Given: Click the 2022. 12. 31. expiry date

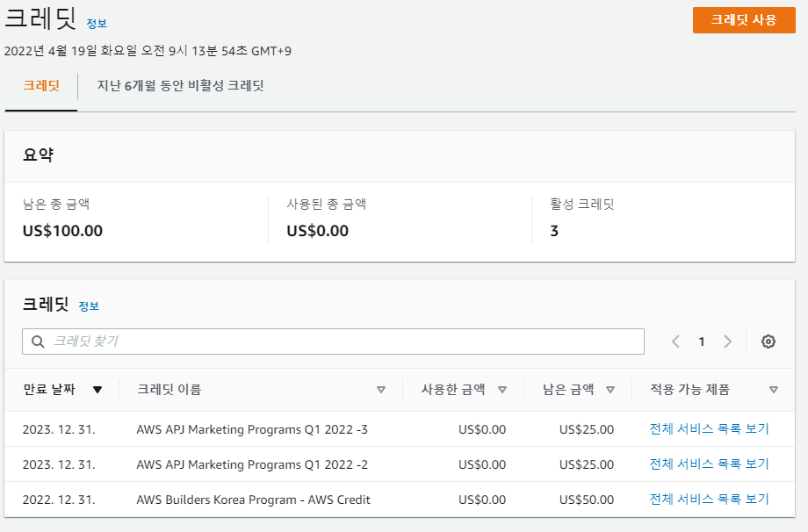Looking at the screenshot, I should tap(59, 500).
